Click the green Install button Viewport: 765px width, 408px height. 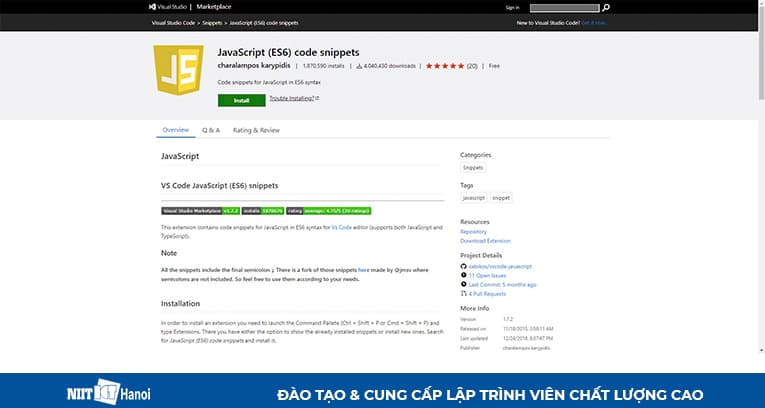click(x=242, y=101)
